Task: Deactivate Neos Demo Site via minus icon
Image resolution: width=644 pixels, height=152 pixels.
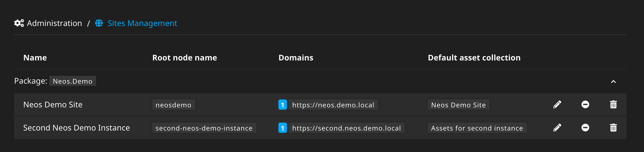Action: pos(585,105)
